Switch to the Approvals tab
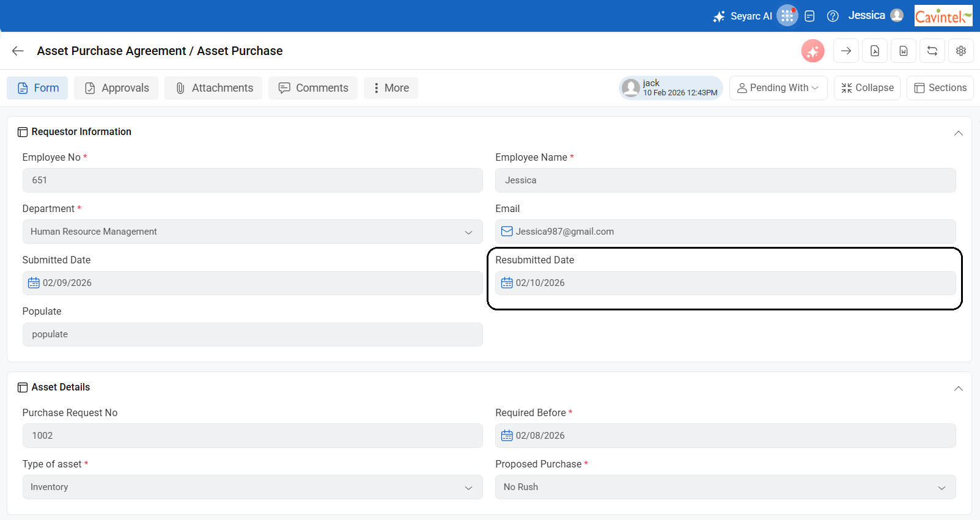Image resolution: width=980 pixels, height=520 pixels. coord(116,88)
